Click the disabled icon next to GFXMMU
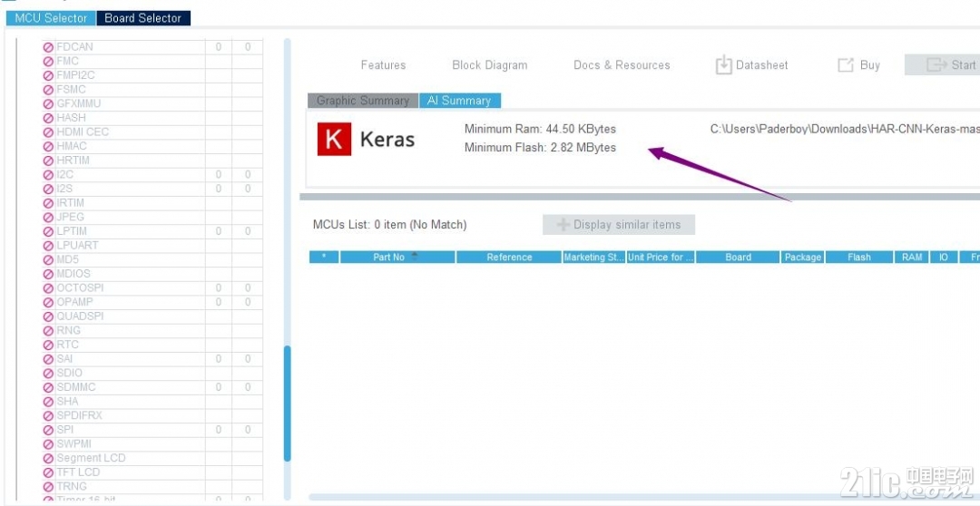980x506 pixels. tap(48, 103)
